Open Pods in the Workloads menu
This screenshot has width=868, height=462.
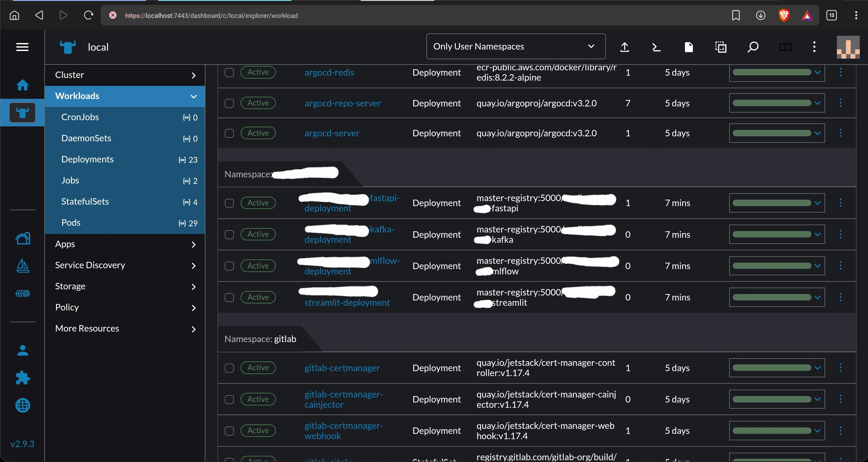[125, 223]
